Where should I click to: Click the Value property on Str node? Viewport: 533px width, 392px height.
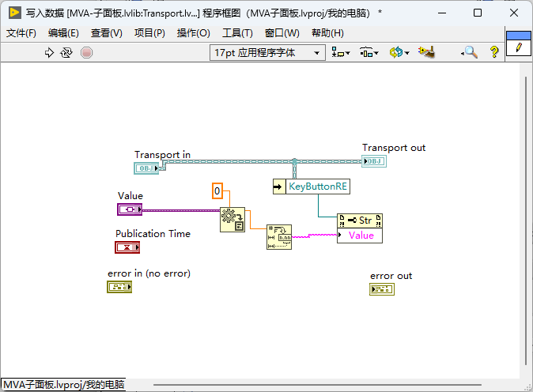point(360,236)
